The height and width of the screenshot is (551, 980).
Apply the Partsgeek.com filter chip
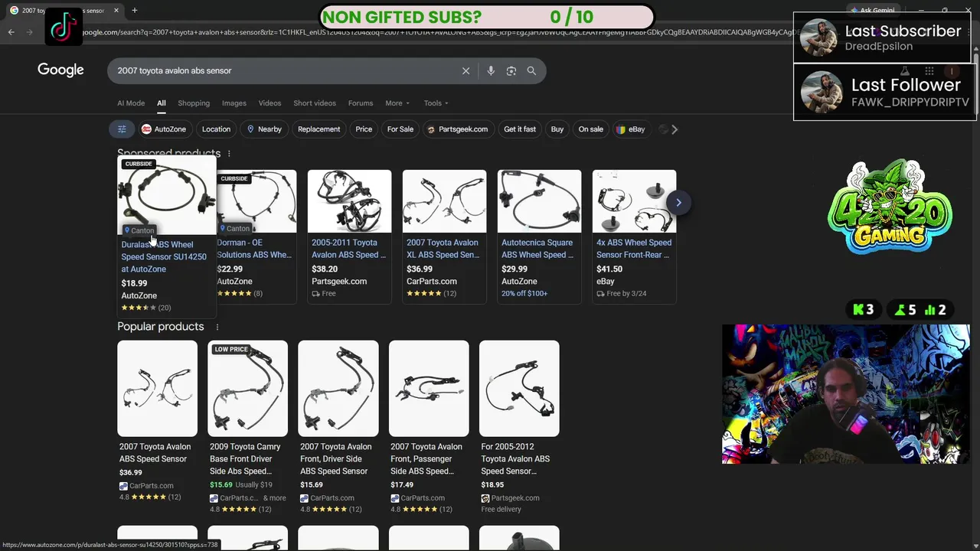click(457, 129)
